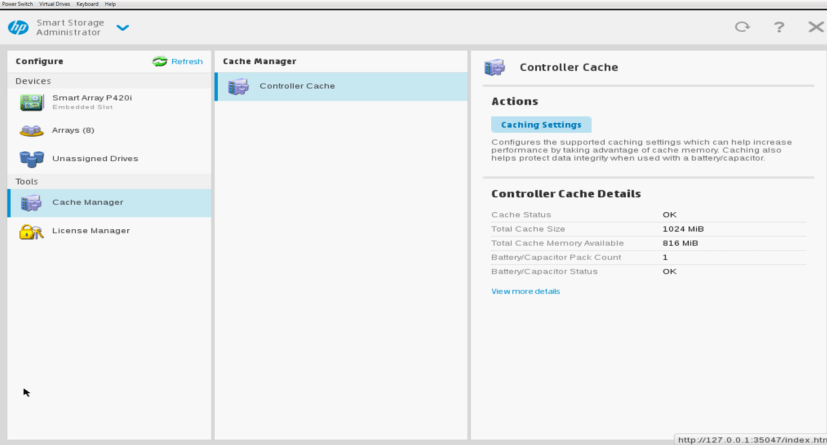Image resolution: width=827 pixels, height=445 pixels.
Task: Click Battery/Capacitor Status label
Action: tap(544, 272)
